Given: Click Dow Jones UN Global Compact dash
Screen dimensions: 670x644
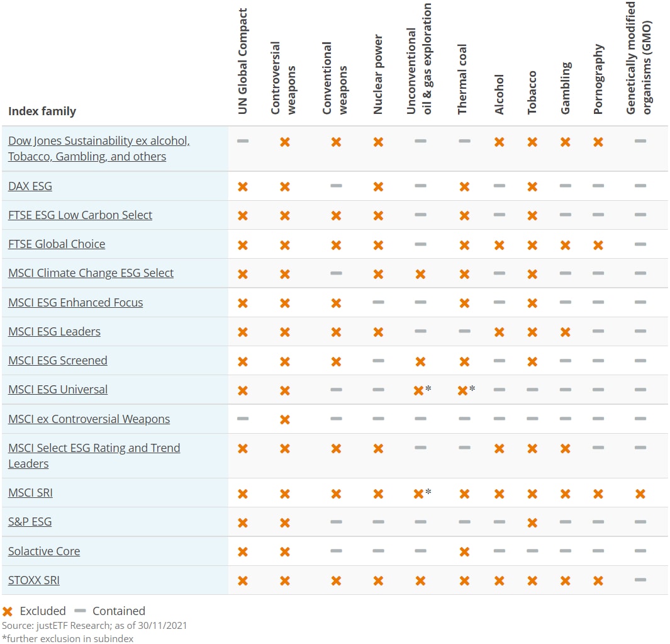Looking at the screenshot, I should (x=243, y=141).
